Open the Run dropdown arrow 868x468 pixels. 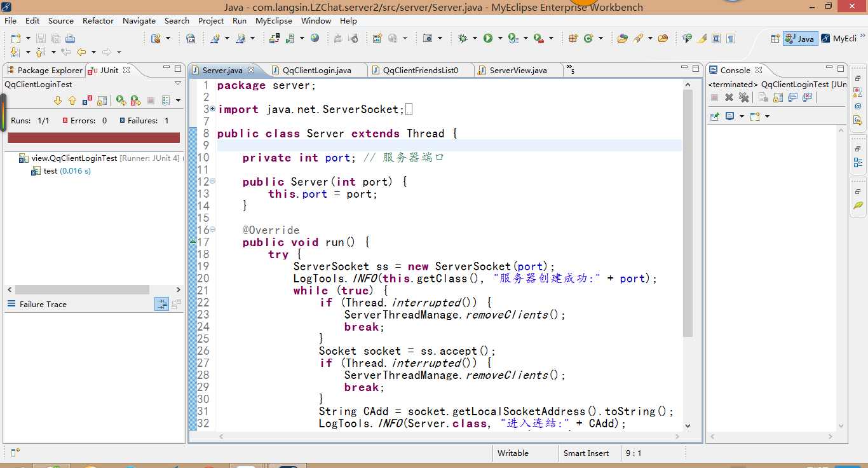(500, 39)
